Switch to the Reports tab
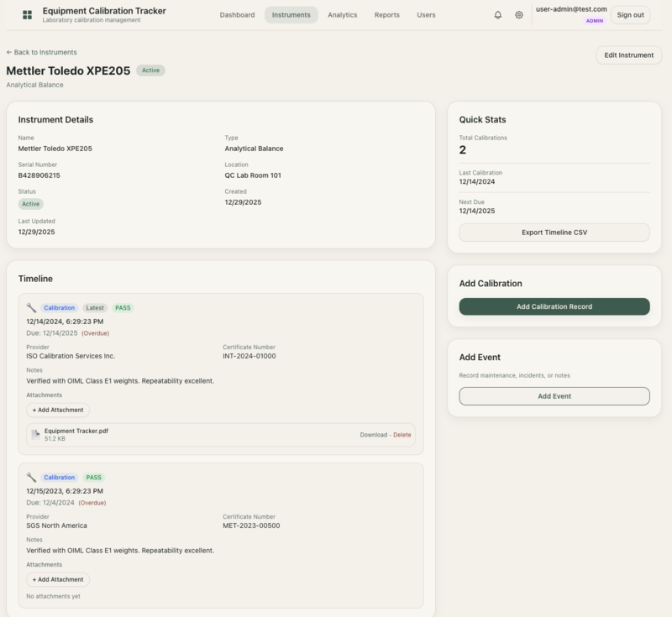The height and width of the screenshot is (617, 672). pos(386,15)
